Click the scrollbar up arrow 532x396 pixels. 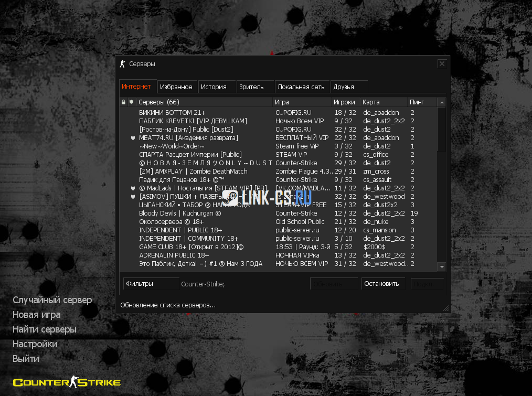pos(442,102)
